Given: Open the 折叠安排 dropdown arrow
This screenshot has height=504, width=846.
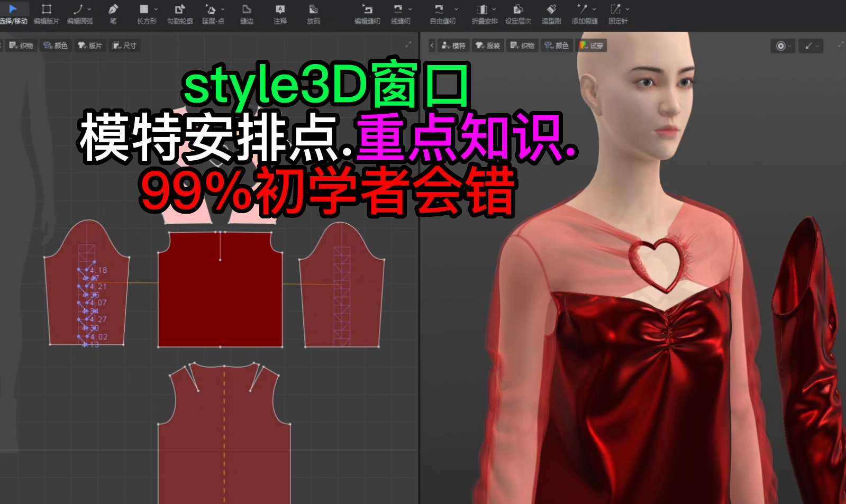Looking at the screenshot, I should coord(494,9).
